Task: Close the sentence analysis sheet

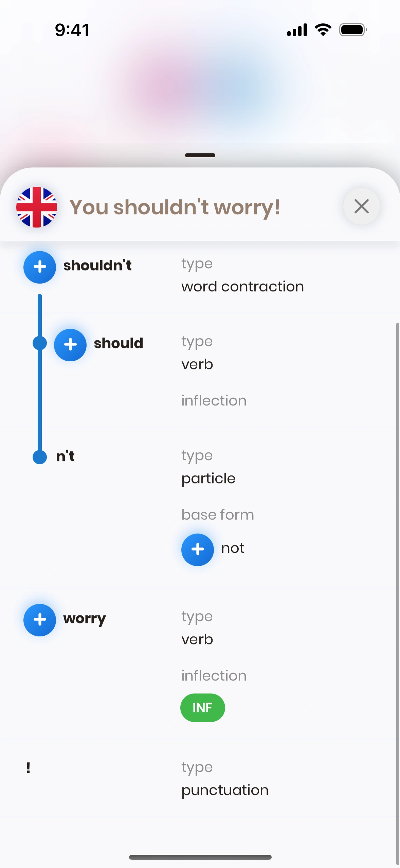Action: [x=361, y=206]
